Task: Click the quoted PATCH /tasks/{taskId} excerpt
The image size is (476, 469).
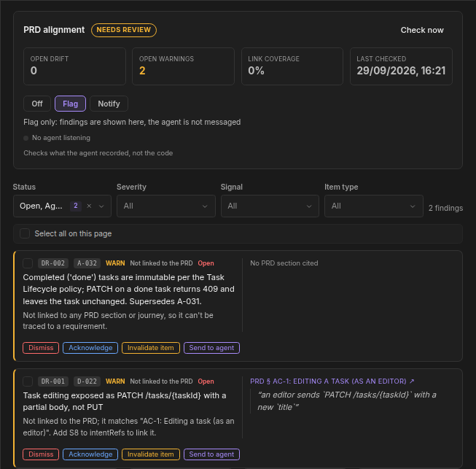Action: pyautogui.click(x=347, y=400)
